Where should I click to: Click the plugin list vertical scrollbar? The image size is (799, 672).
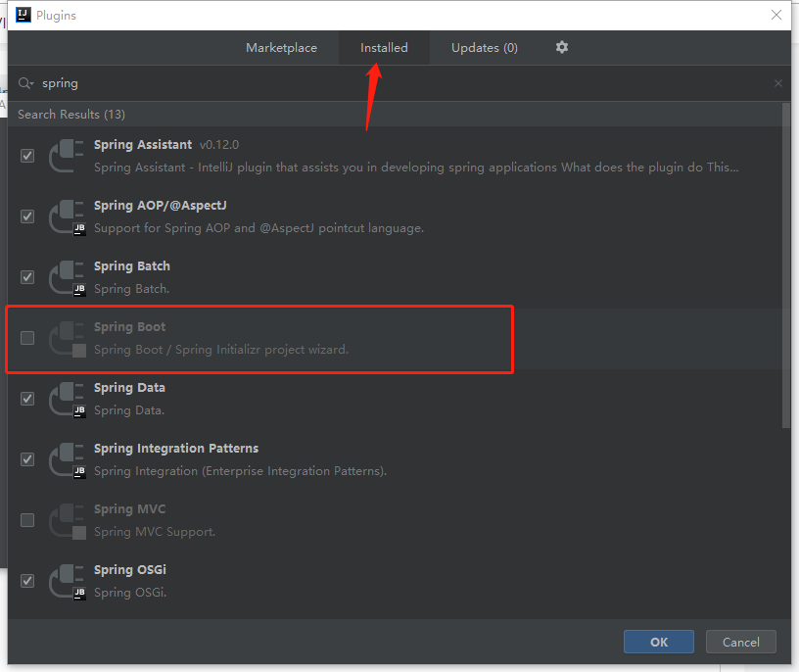click(x=785, y=265)
